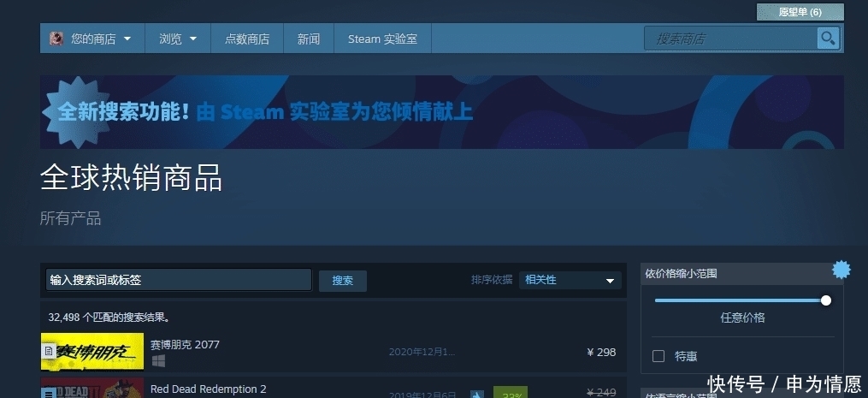This screenshot has height=398, width=868.
Task: Click the 2020年12月1... release date text
Action: 422,352
